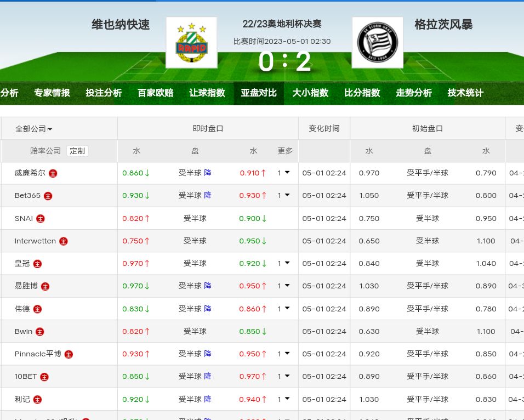524x420 pixels.
Task: Expand the 更多 dropdown in 利记 row
Action: [x=283, y=399]
